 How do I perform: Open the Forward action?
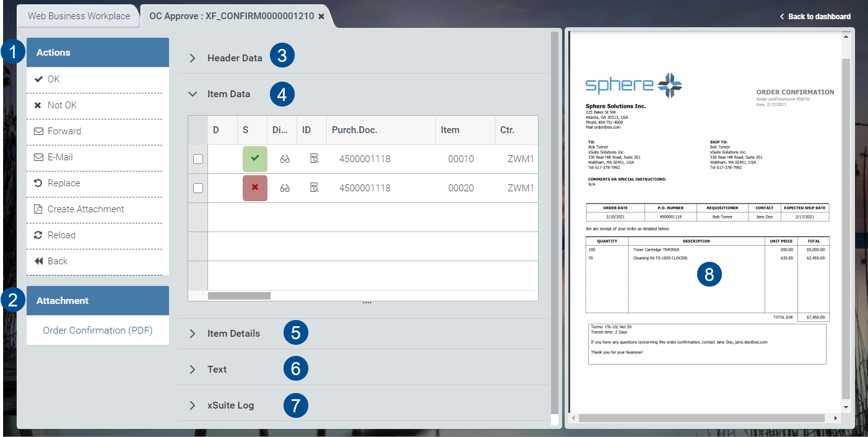point(57,131)
